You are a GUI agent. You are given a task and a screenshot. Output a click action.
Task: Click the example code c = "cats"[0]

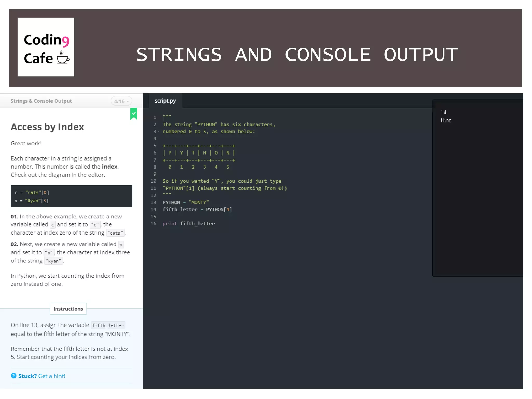32,192
